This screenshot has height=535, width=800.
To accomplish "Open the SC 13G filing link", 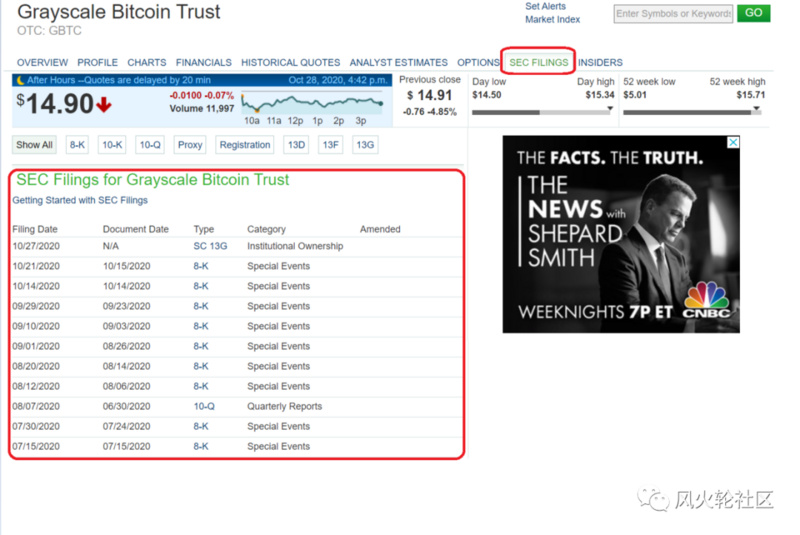I will pyautogui.click(x=210, y=246).
